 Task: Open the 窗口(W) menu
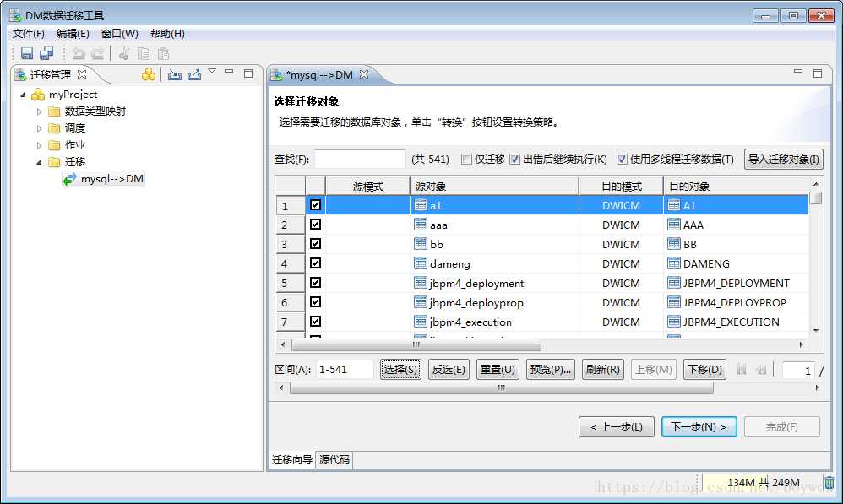coord(119,33)
